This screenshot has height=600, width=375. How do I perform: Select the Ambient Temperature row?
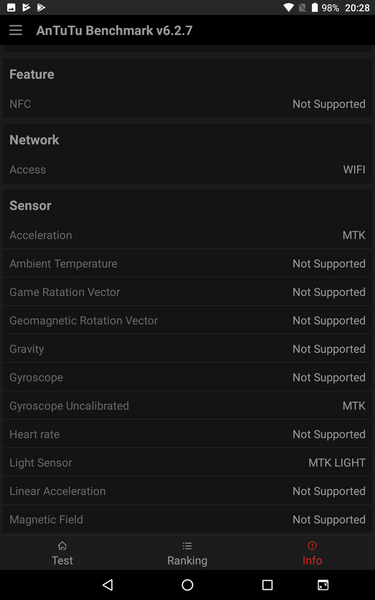(188, 264)
